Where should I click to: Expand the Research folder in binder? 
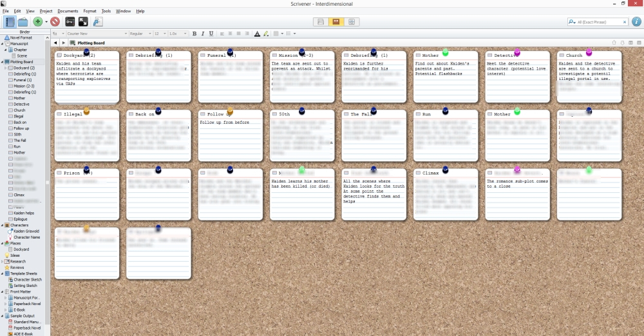click(3, 261)
